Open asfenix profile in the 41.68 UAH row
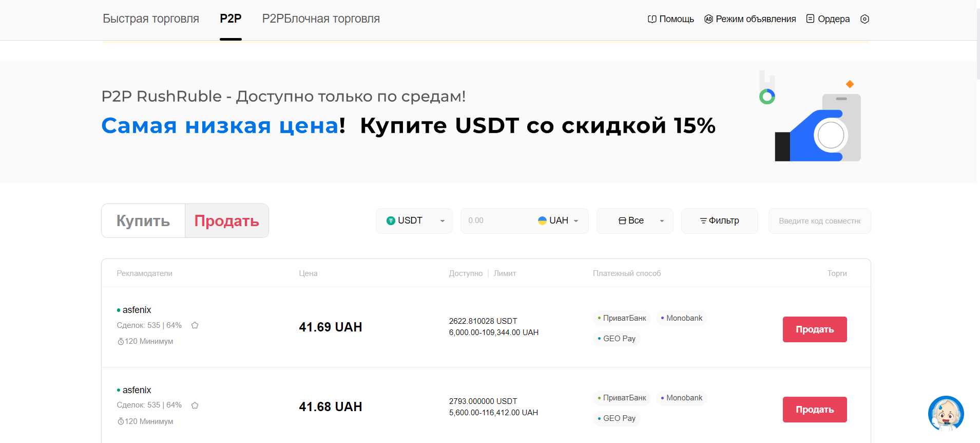The width and height of the screenshot is (980, 443). click(x=137, y=390)
